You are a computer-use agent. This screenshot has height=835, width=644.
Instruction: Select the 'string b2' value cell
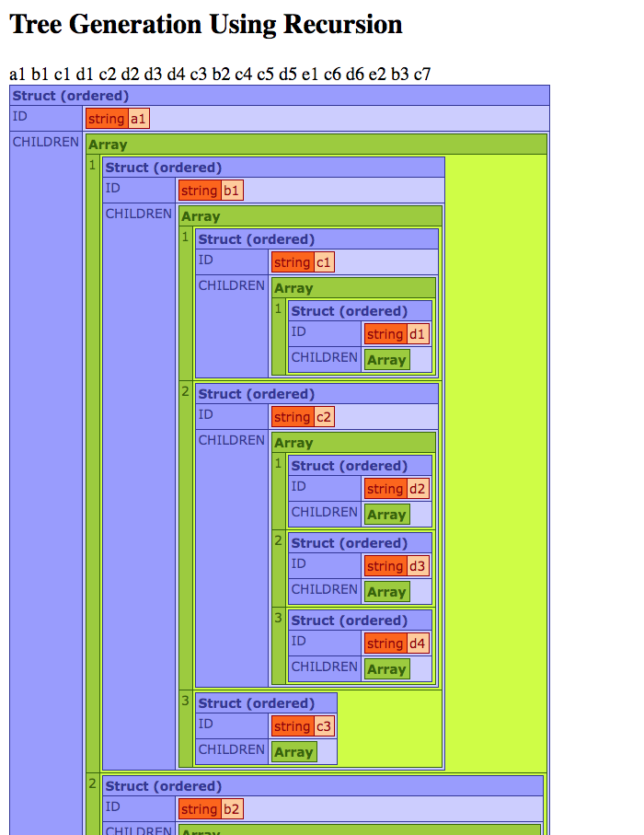pos(211,808)
